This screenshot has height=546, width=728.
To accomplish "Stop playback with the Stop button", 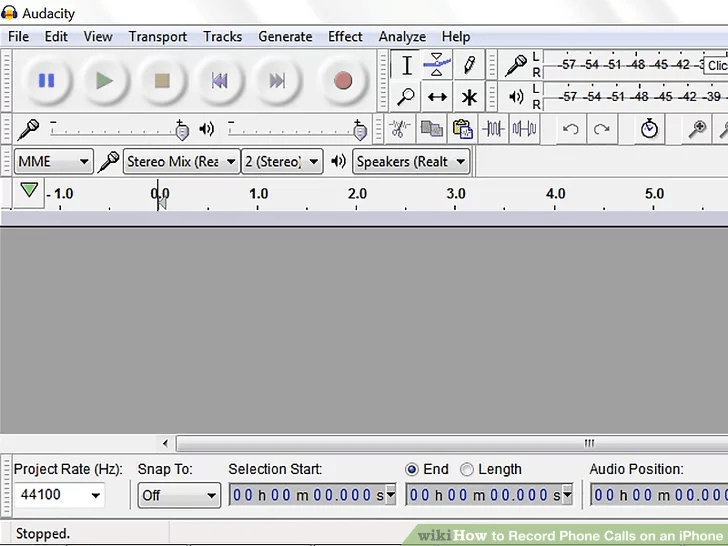I will coord(162,81).
